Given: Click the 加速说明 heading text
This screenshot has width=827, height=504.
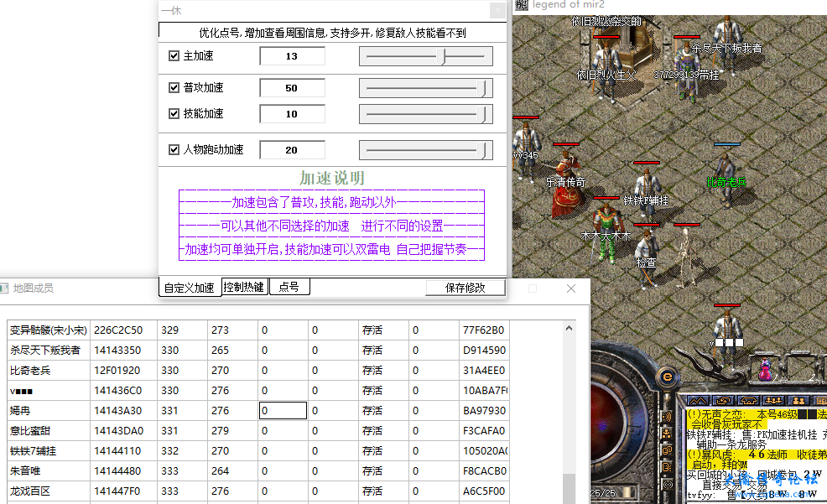Looking at the screenshot, I should pyautogui.click(x=332, y=178).
